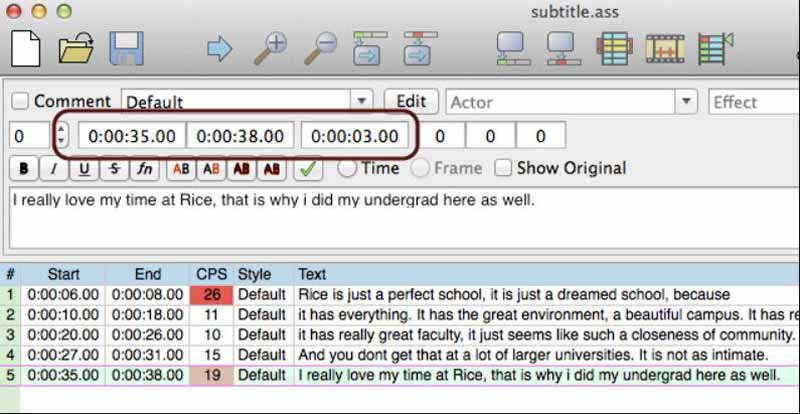
Task: Click the CPS cell showing 15
Action: [212, 355]
